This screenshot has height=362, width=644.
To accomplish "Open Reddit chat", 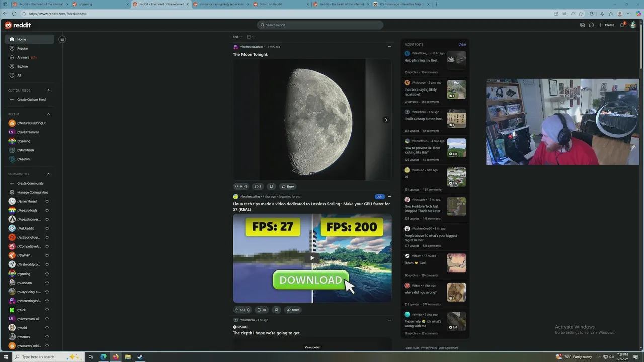I will point(591,25).
